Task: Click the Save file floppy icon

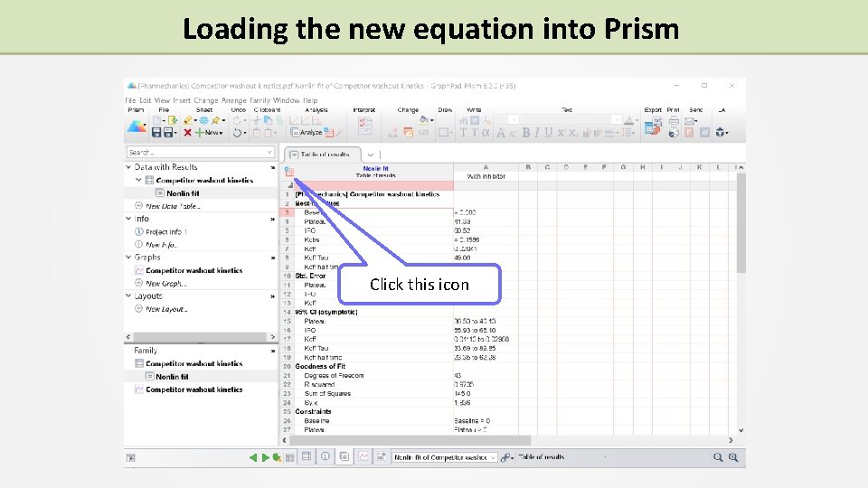Action: [x=156, y=133]
